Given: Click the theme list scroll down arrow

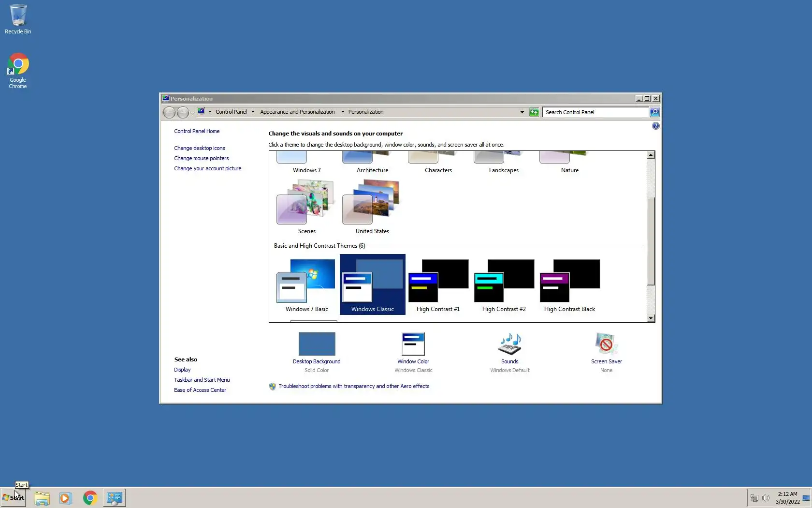Looking at the screenshot, I should pyautogui.click(x=651, y=318).
